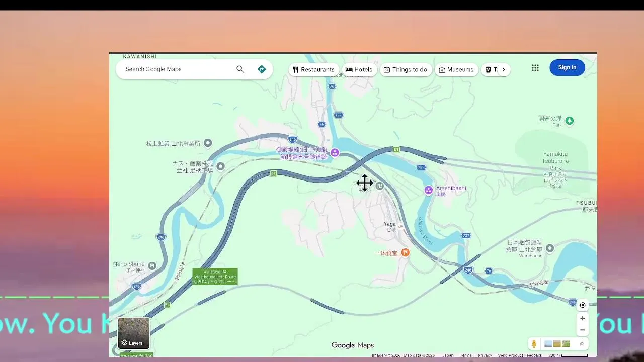Click the Sign in button
Screen dimensions: 644x362
tap(567, 67)
